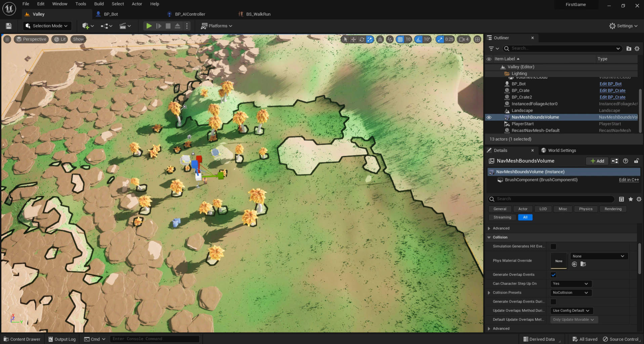Open Outliner settings gear
This screenshot has width=644, height=344.
coord(637,48)
